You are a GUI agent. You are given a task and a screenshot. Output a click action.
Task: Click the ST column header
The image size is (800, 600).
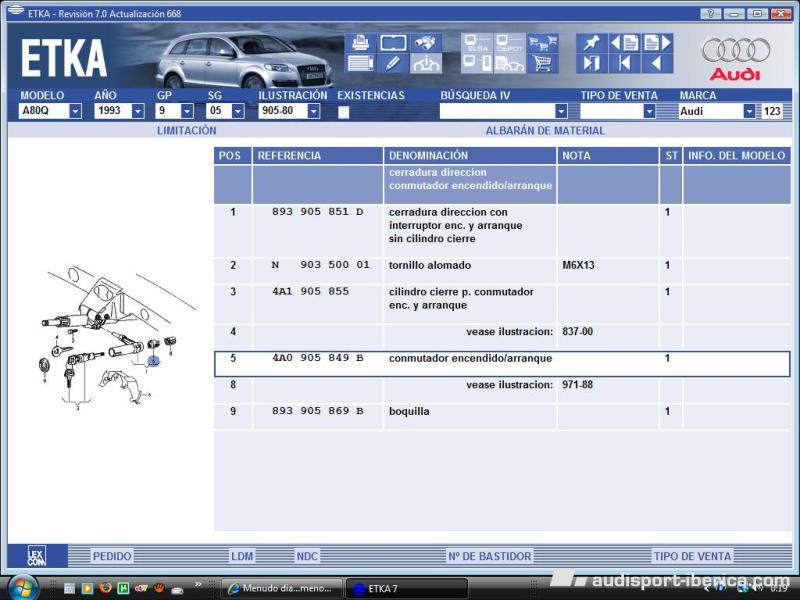(671, 156)
